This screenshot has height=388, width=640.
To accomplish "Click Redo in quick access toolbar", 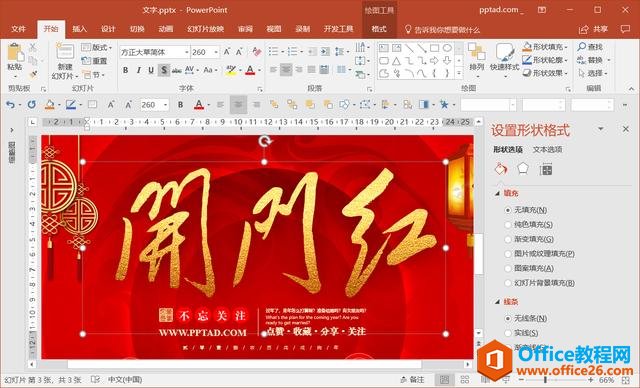I will [31, 105].
